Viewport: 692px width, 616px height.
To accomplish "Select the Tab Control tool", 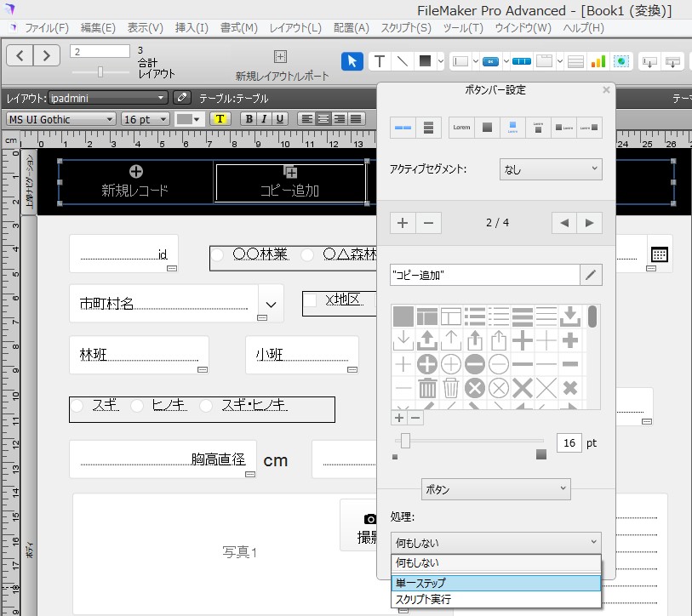I will pyautogui.click(x=544, y=61).
